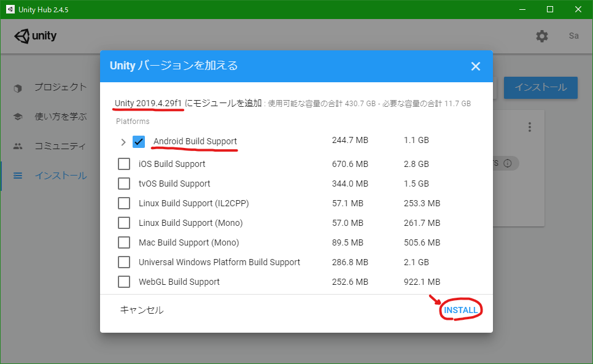Open the Sa account menu
Viewport: 593px width, 364px height.
click(573, 36)
